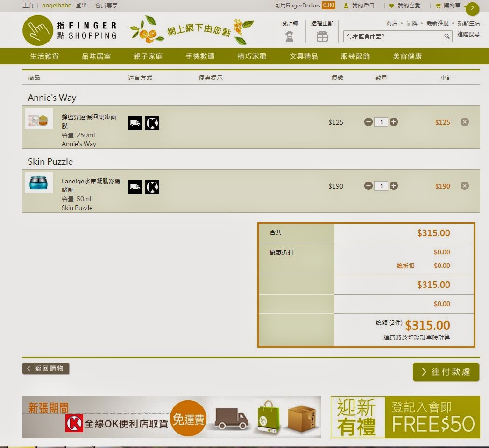Image resolution: width=489 pixels, height=448 pixels.
Task: Open the gift (送禮正點) icon
Action: pos(322,36)
